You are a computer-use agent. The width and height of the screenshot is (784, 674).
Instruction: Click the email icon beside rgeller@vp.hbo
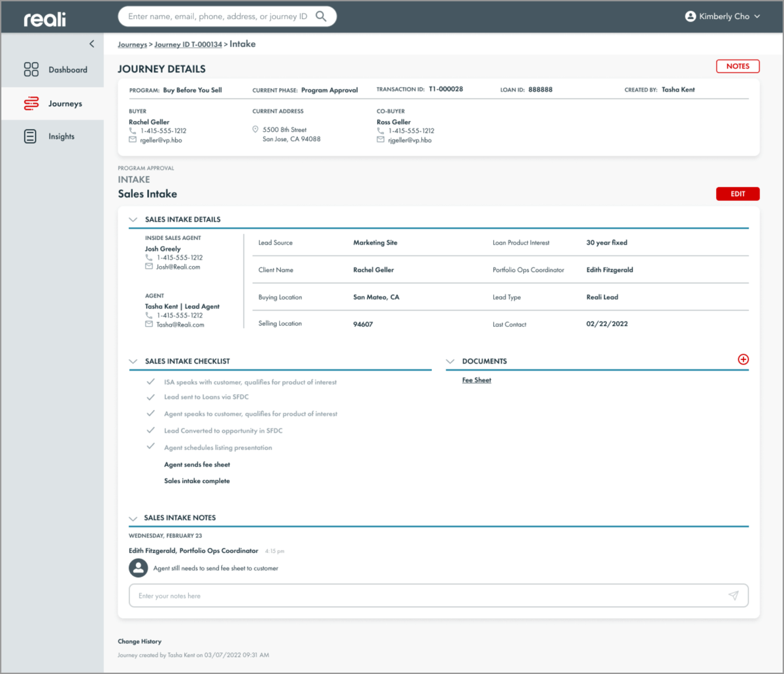tap(133, 140)
